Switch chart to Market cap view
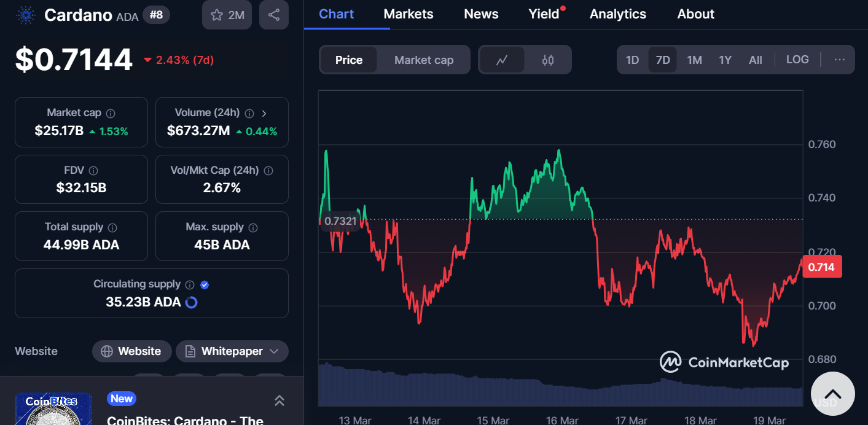The width and height of the screenshot is (868, 425). pyautogui.click(x=424, y=60)
